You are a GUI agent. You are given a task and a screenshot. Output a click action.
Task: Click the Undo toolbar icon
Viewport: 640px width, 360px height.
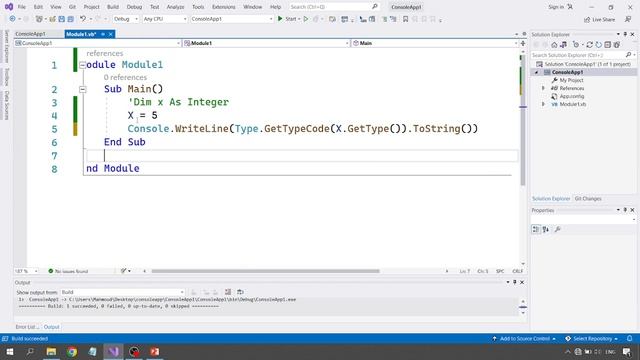pyautogui.click(x=83, y=19)
